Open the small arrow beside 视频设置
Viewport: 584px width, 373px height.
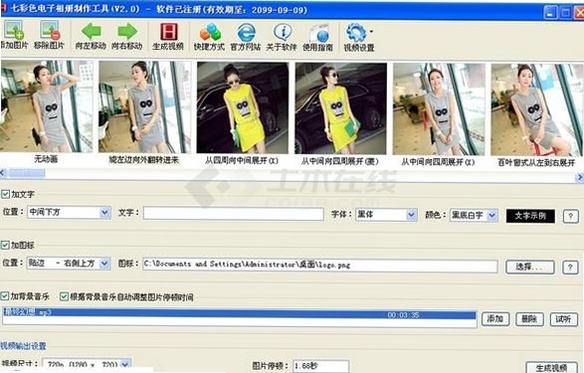tap(371, 32)
